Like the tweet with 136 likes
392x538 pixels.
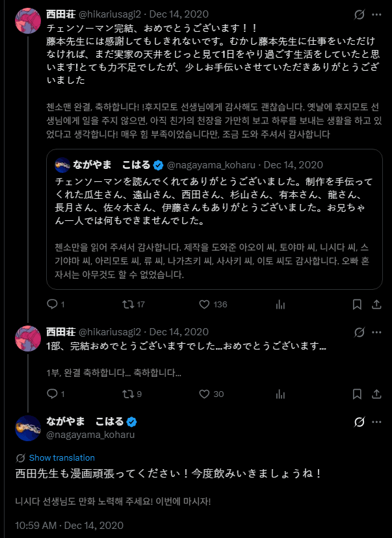[x=213, y=304]
